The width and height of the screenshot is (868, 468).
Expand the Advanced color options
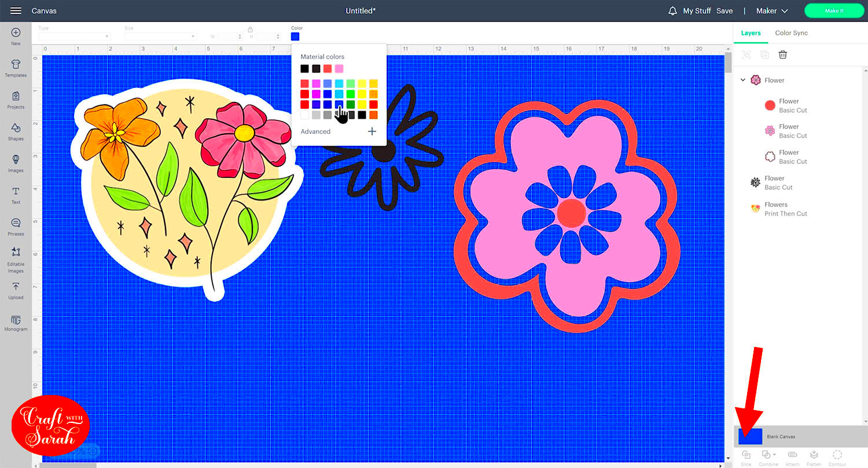[x=315, y=131]
